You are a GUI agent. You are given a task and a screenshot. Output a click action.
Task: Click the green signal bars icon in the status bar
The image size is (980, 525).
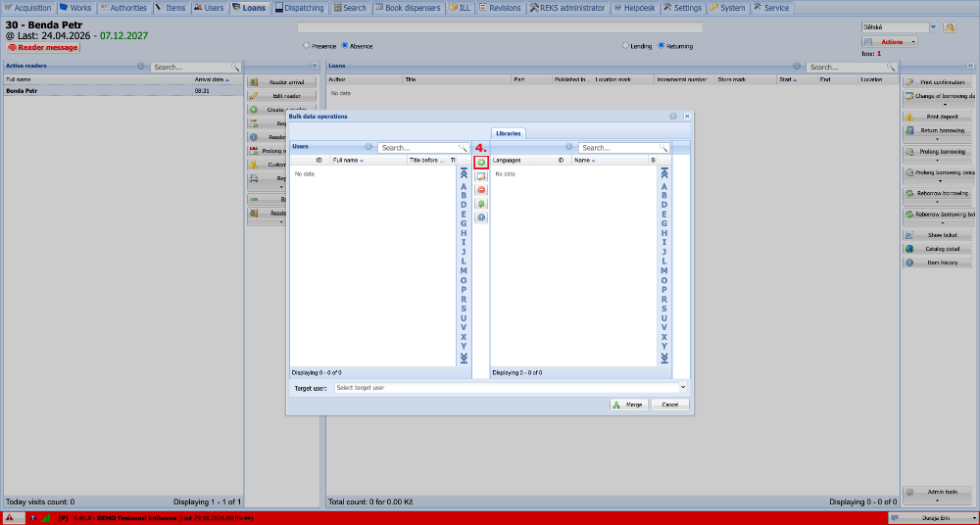(x=46, y=518)
